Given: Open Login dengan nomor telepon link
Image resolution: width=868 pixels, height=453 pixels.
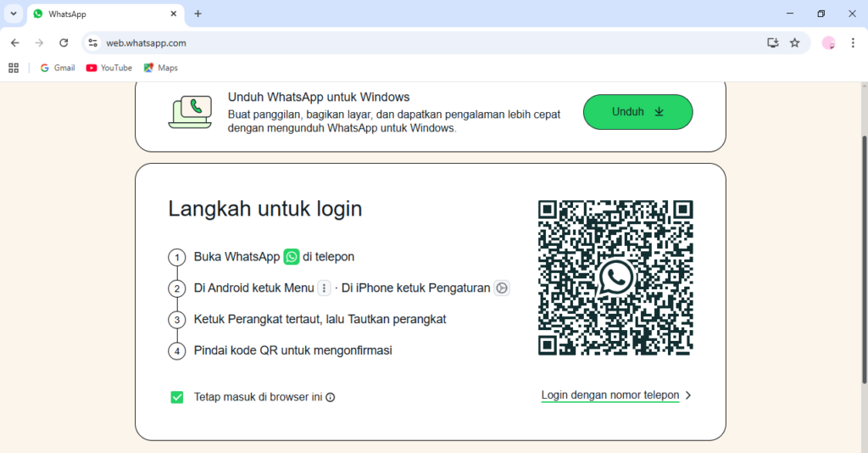Looking at the screenshot, I should [x=610, y=394].
